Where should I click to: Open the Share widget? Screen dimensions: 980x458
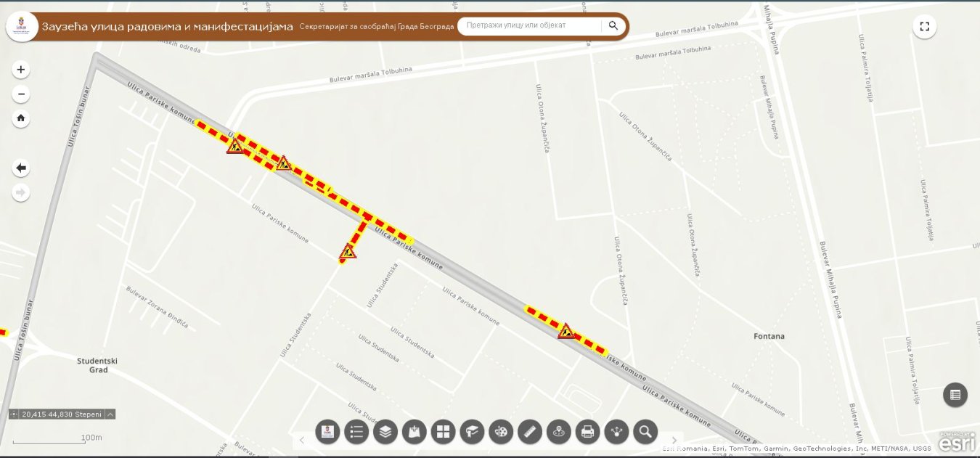coord(616,432)
